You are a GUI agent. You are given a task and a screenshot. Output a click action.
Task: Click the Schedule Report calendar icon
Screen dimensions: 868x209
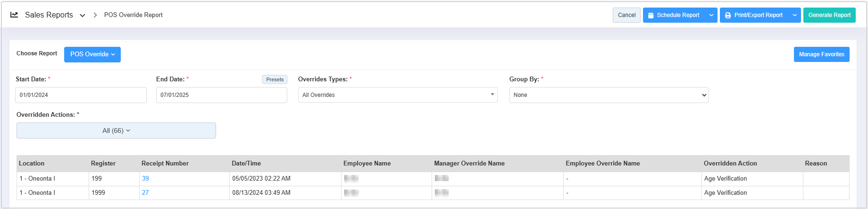coord(651,15)
